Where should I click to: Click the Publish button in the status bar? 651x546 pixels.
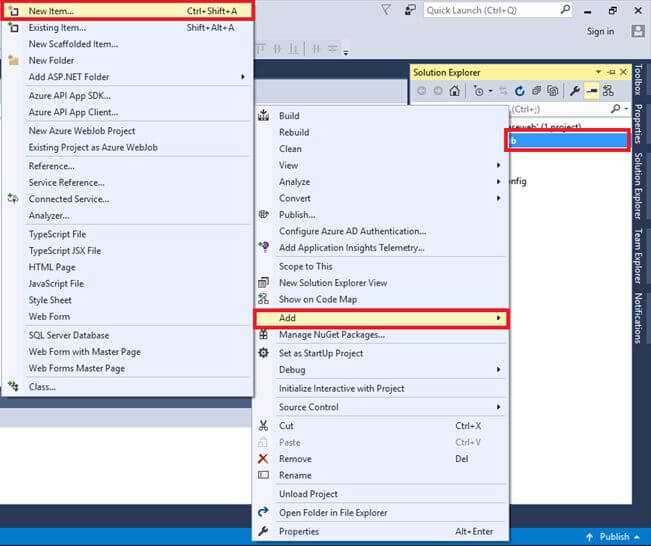coord(613,537)
